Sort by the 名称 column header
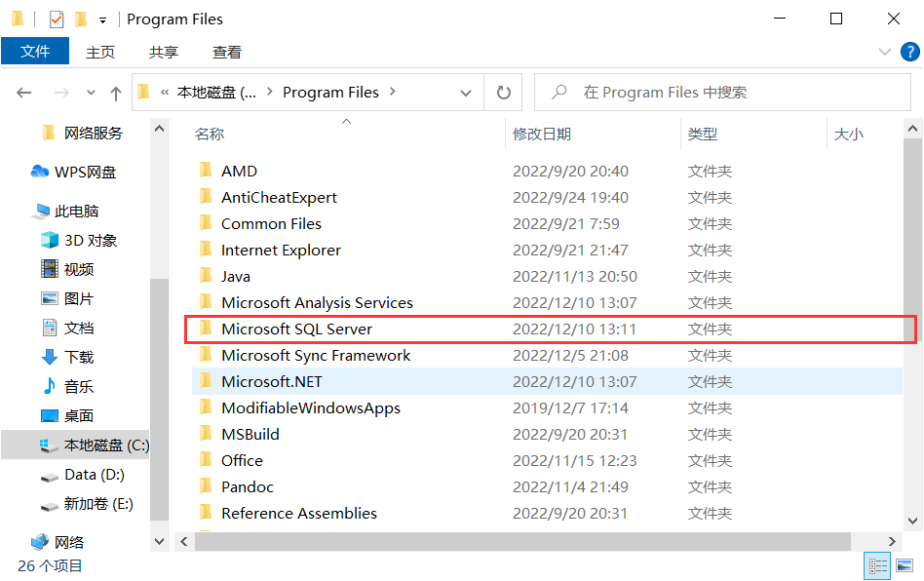This screenshot has width=924, height=581. pyautogui.click(x=210, y=134)
